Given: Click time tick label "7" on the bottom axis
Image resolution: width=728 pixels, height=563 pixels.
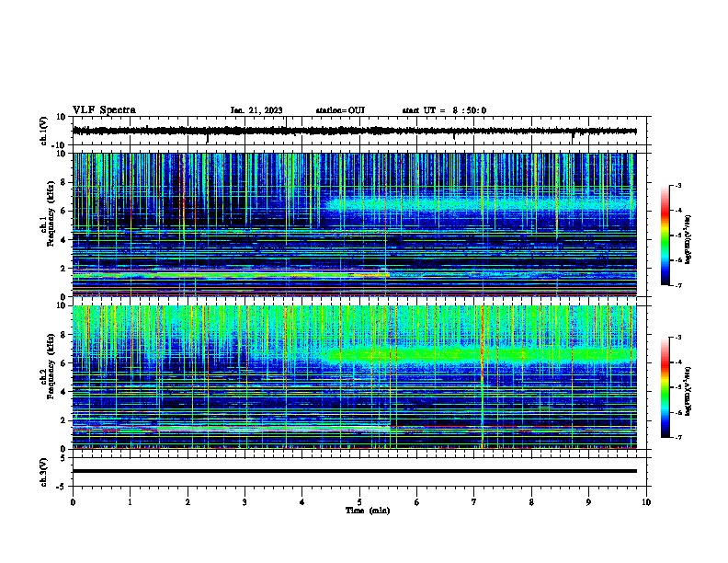Looking at the screenshot, I should click(x=474, y=502).
